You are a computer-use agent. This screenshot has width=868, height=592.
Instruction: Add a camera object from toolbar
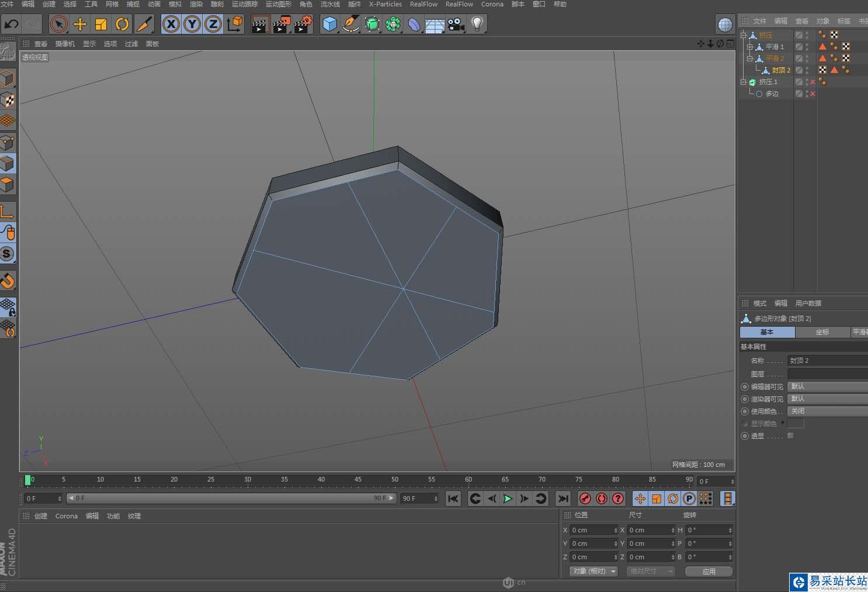(x=456, y=24)
